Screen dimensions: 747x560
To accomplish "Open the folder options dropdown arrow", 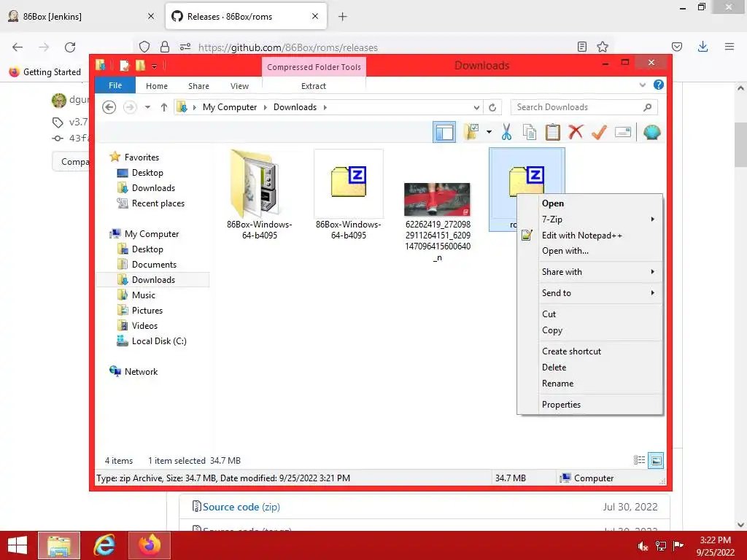I will point(489,132).
